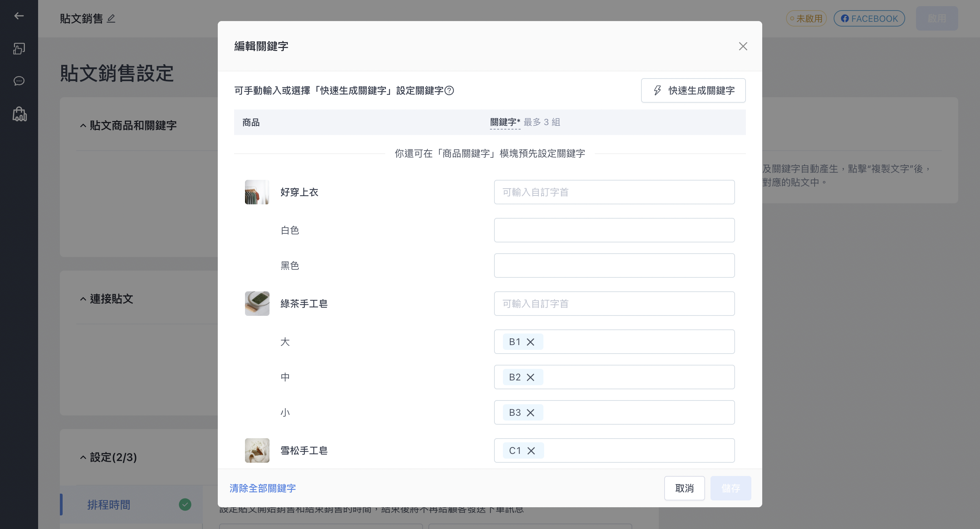Click the 貼文銷售設定 page heading
The height and width of the screenshot is (529, 980).
(117, 73)
